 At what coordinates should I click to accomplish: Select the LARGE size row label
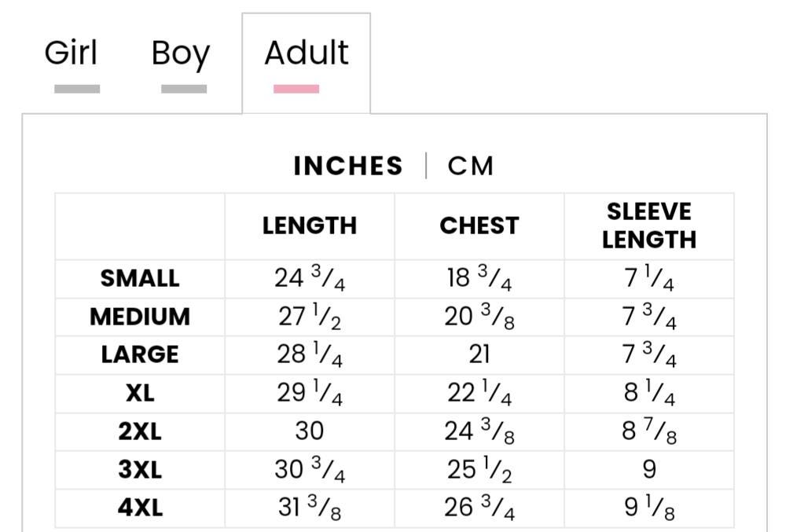tap(140, 355)
